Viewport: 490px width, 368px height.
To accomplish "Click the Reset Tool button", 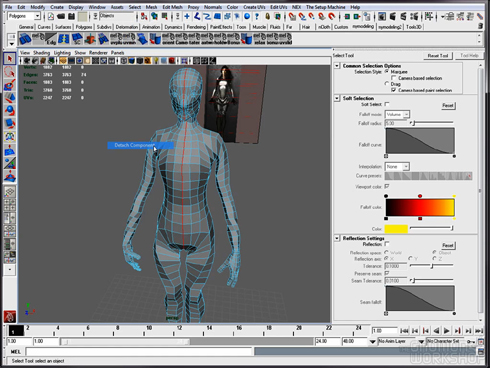I will coord(438,56).
